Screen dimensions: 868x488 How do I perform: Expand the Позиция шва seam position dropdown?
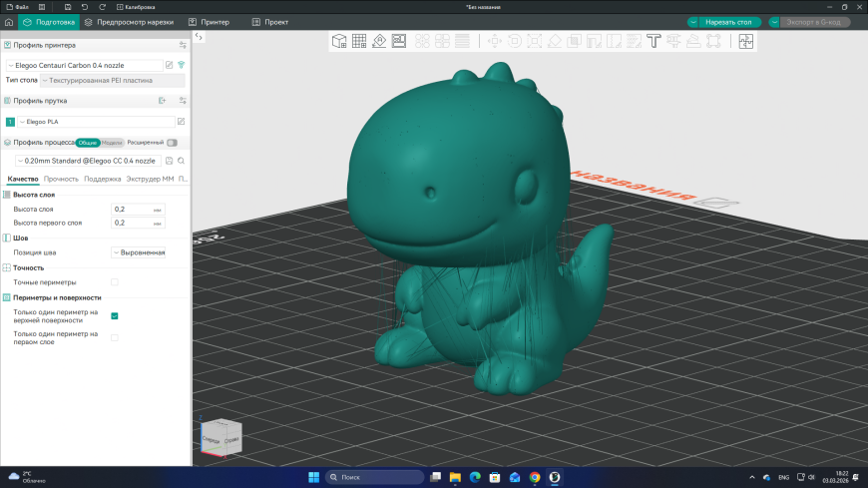click(x=138, y=252)
